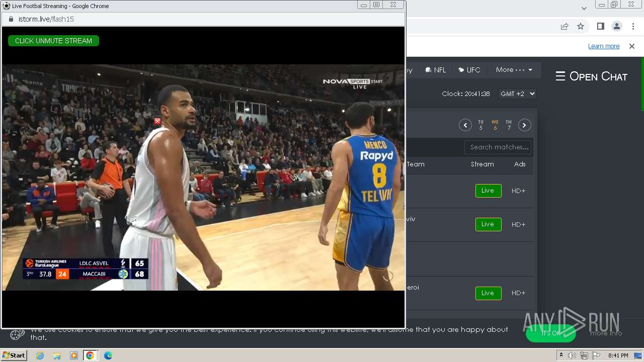The width and height of the screenshot is (644, 362).
Task: Open File Explorer folder icon in taskbar
Action: pyautogui.click(x=57, y=355)
